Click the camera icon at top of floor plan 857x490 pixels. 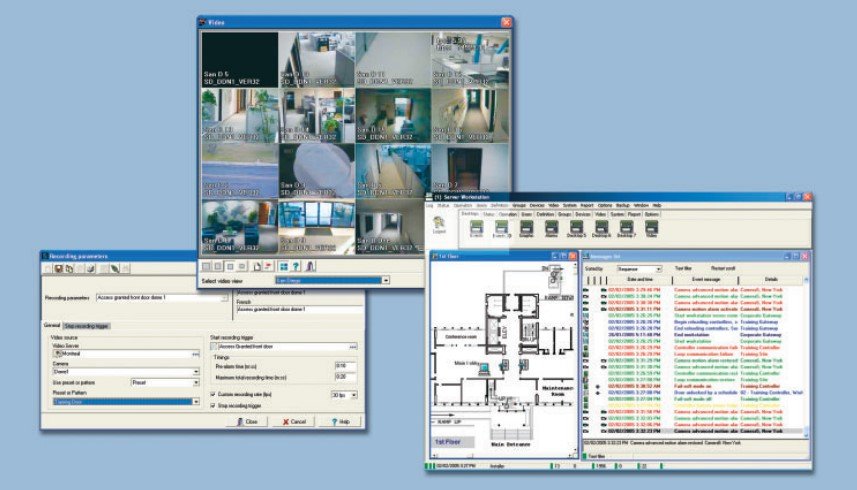click(x=555, y=275)
